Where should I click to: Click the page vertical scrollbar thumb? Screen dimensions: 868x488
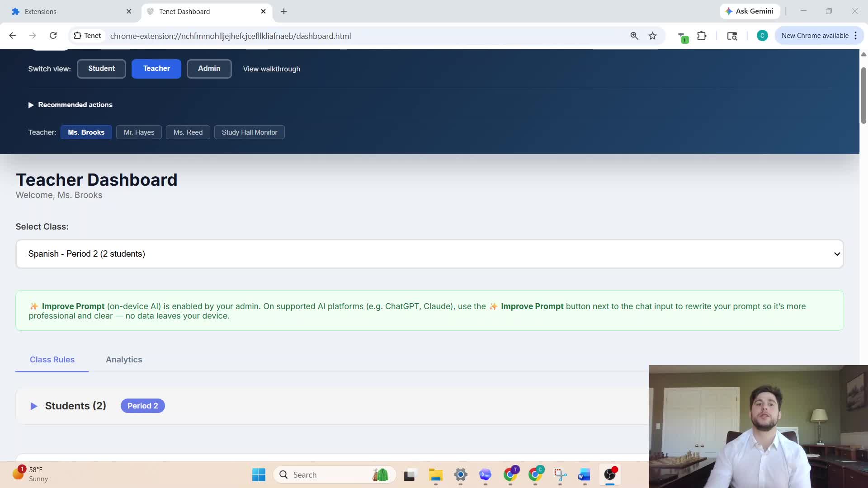[x=863, y=95]
